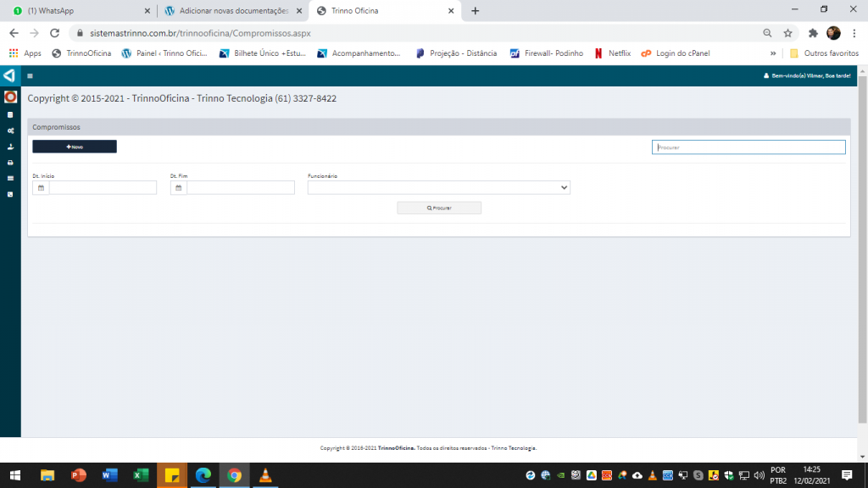Click the +Novo button

click(x=75, y=147)
